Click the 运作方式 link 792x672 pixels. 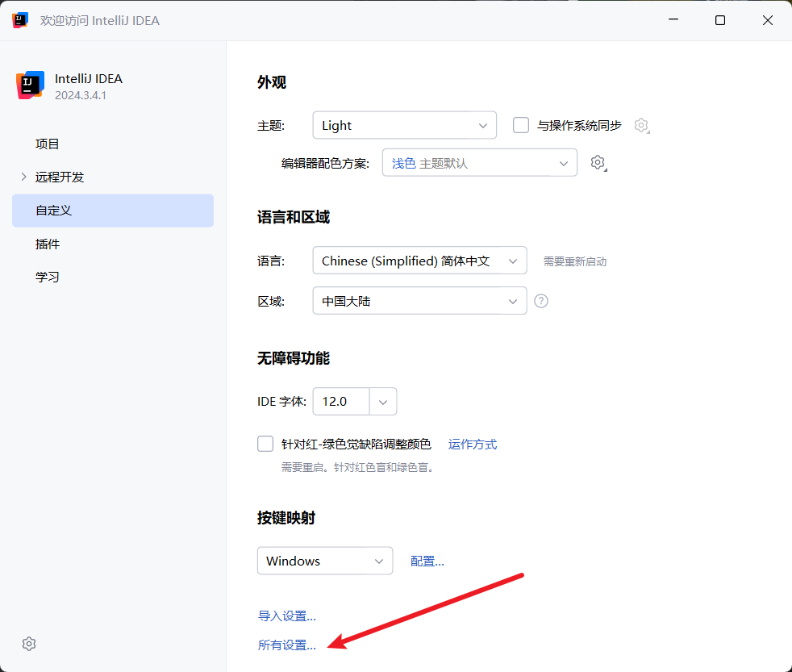point(473,445)
